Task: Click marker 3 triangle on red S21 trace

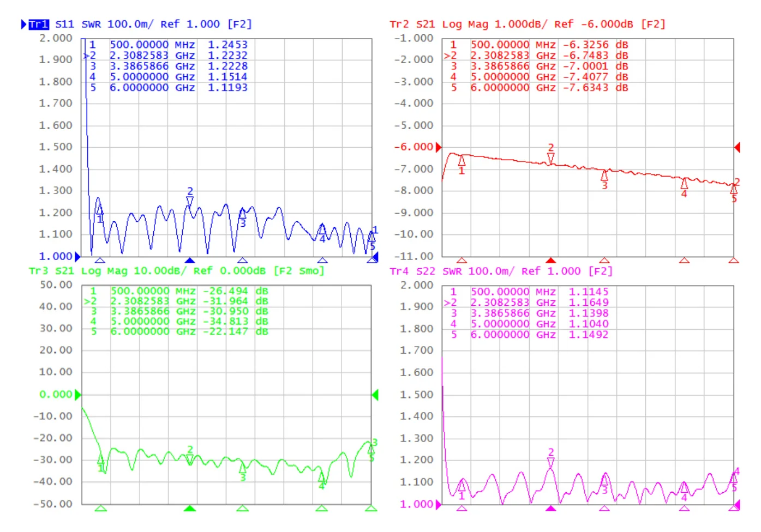Action: point(604,176)
